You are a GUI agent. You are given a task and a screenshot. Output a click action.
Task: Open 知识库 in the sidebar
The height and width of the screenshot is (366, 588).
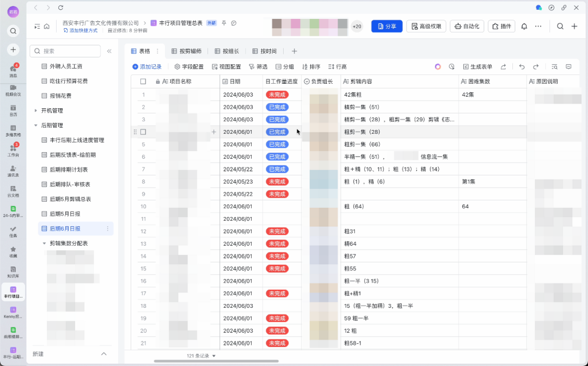tap(13, 272)
